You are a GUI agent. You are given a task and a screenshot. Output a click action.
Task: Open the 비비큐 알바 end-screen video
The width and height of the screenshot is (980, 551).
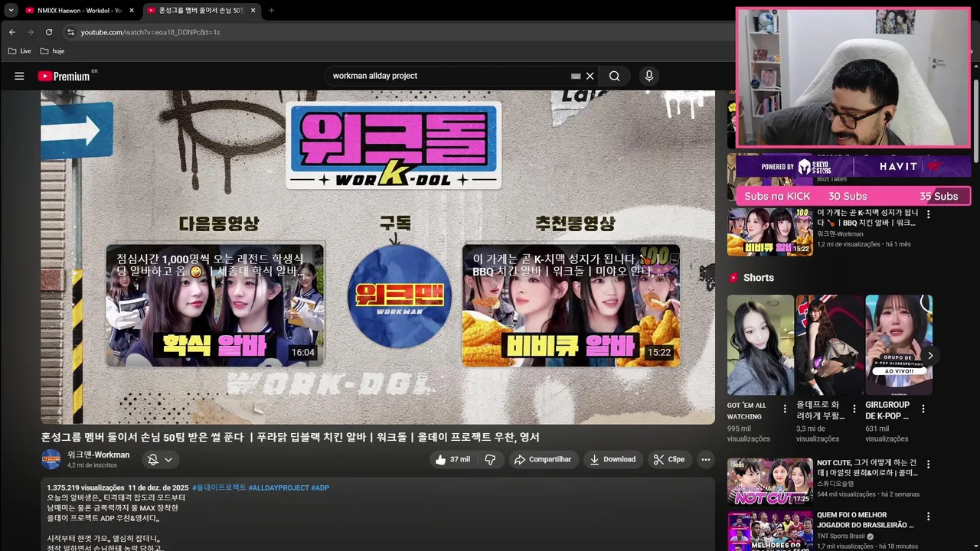[571, 305]
